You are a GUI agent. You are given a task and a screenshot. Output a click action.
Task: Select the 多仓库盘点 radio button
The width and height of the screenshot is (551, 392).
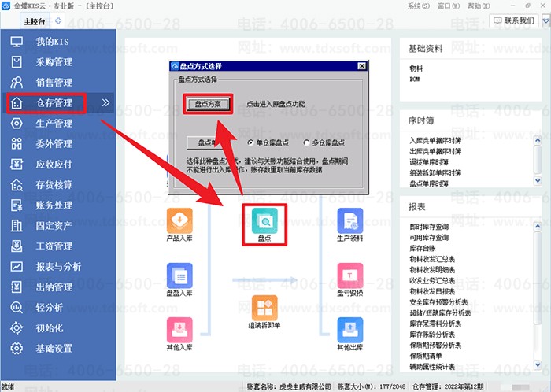pyautogui.click(x=306, y=142)
